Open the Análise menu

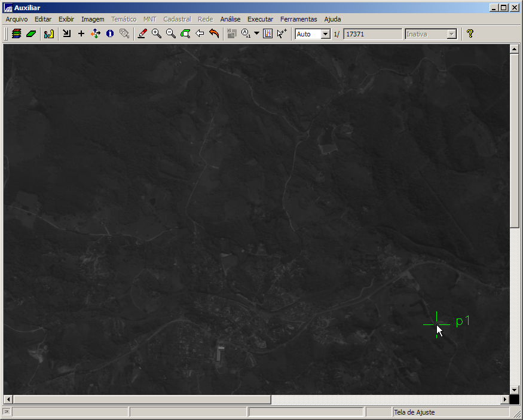tap(230, 19)
